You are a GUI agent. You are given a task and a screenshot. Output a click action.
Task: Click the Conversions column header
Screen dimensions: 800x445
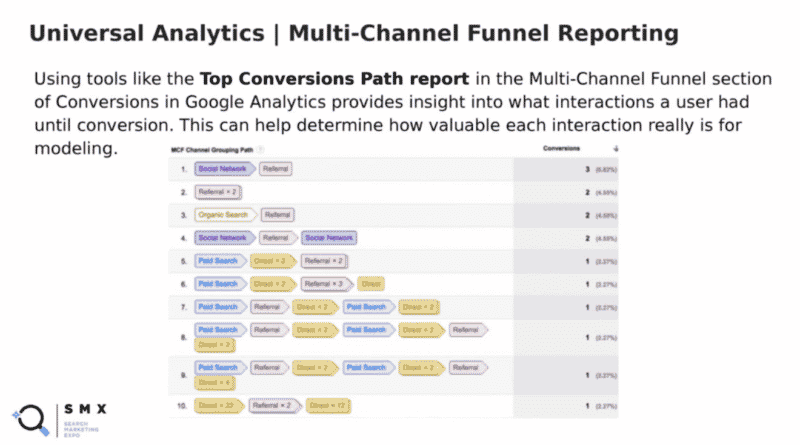click(561, 149)
